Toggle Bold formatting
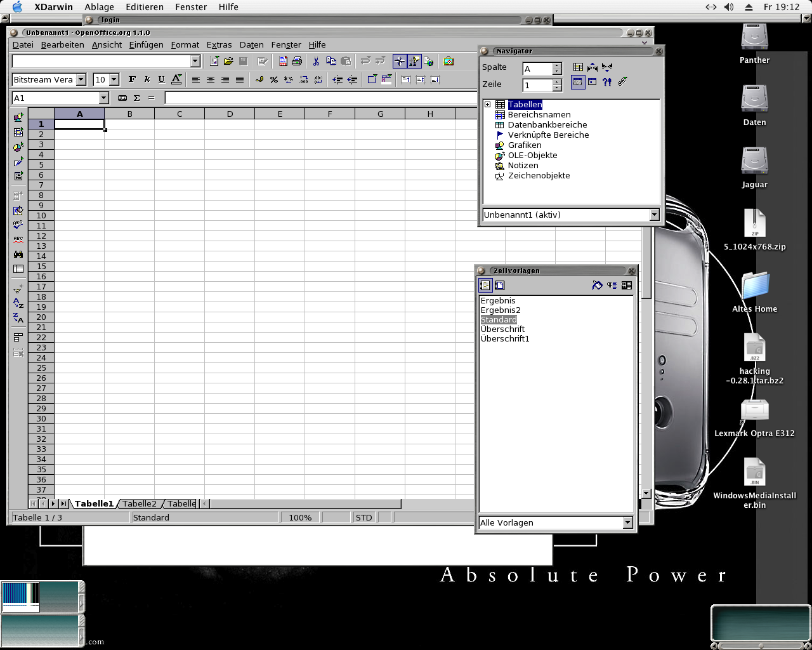This screenshot has width=812, height=650. pyautogui.click(x=132, y=80)
